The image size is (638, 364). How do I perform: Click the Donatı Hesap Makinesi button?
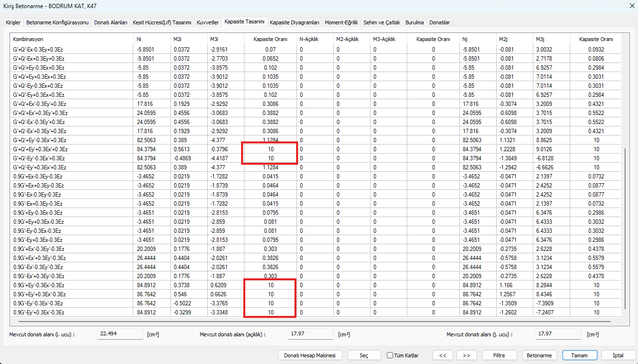tap(310, 355)
